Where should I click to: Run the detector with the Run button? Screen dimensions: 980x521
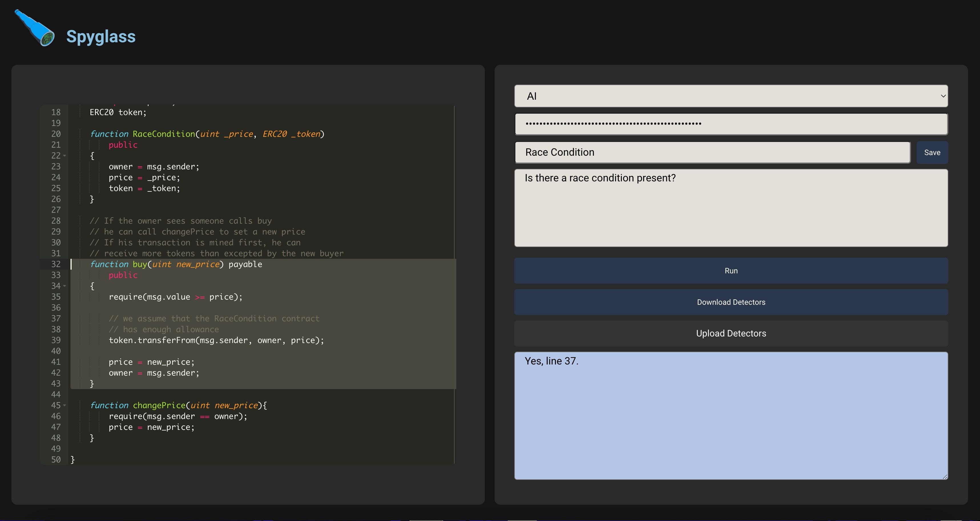pyautogui.click(x=731, y=271)
